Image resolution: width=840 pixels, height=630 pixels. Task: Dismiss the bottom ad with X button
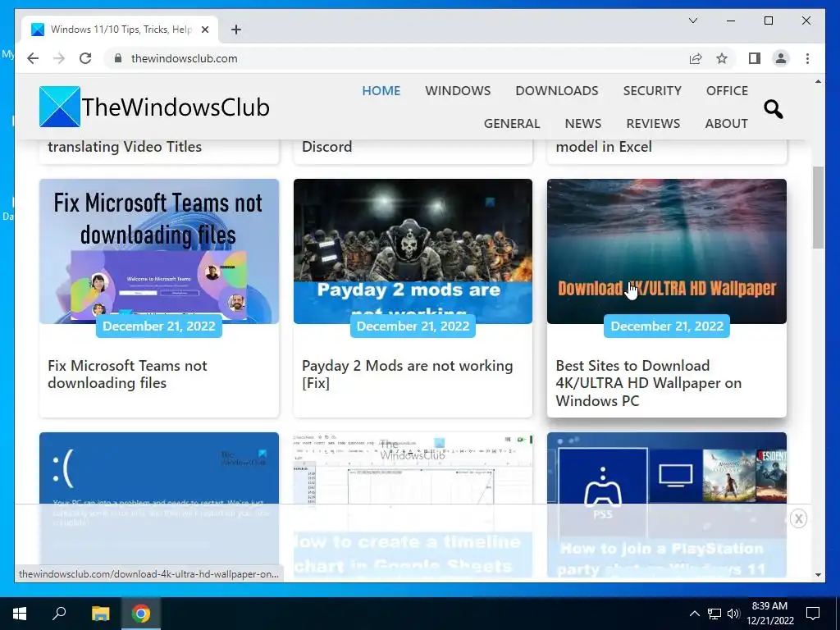(798, 518)
